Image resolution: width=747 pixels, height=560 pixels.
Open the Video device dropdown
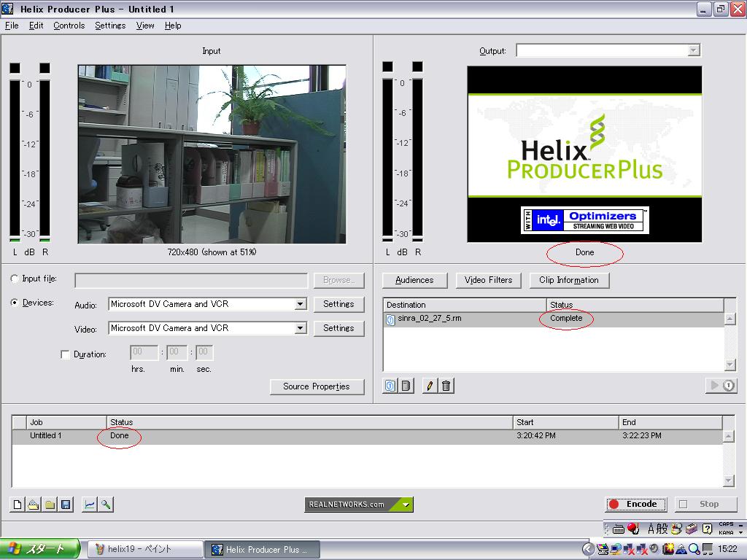click(300, 328)
